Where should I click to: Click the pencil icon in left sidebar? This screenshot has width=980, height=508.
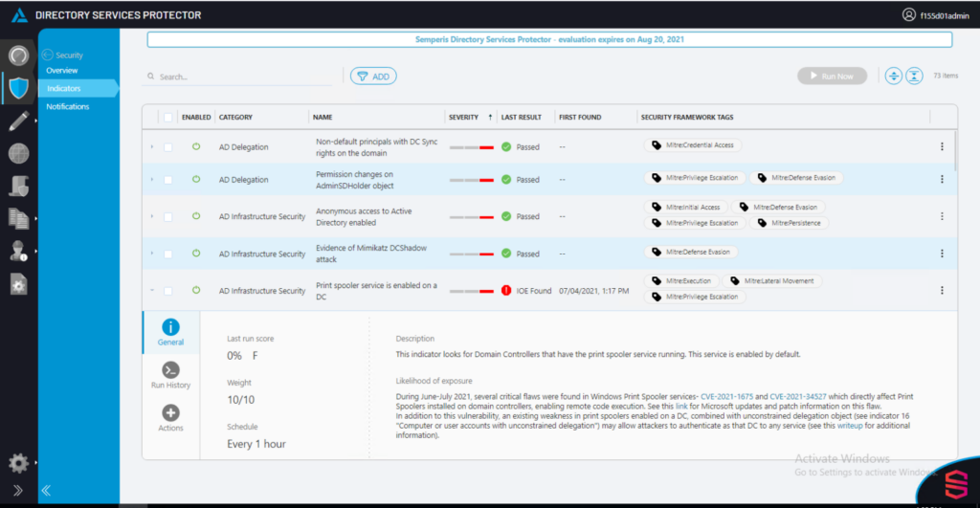[19, 121]
